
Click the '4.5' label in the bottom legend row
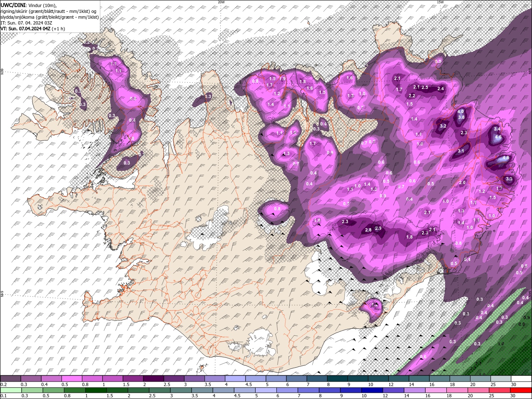237,396
